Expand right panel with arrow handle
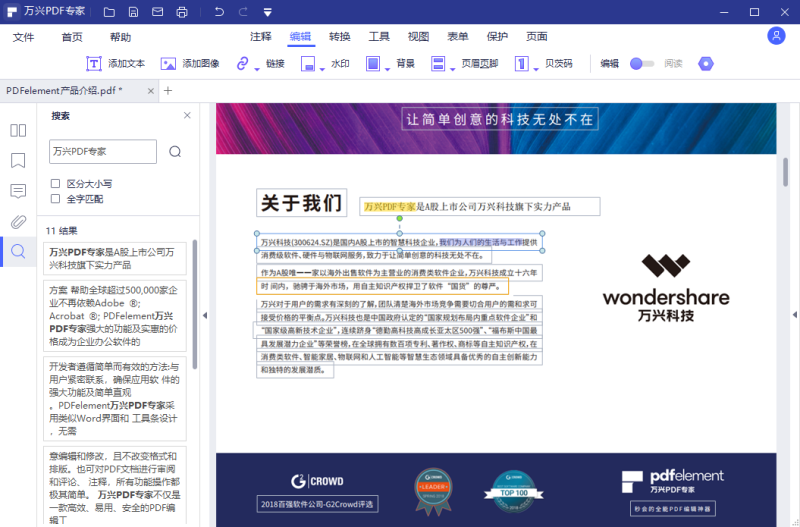 tap(794, 315)
